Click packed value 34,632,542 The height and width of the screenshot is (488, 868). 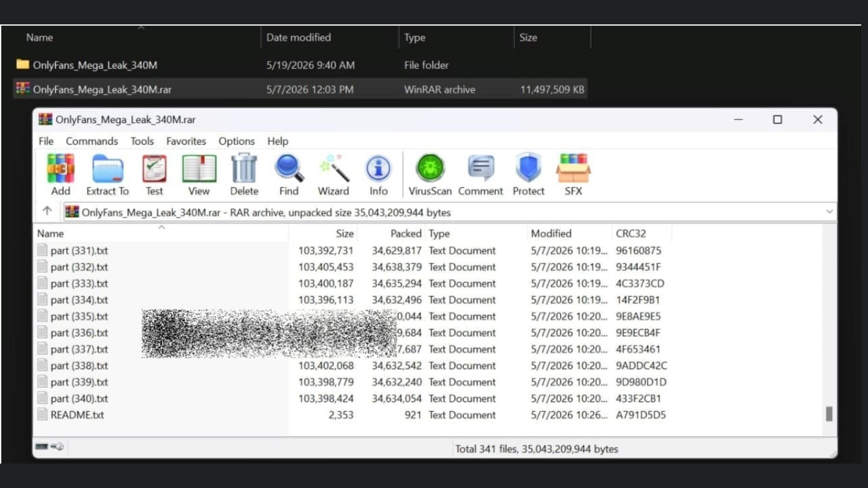click(x=396, y=366)
